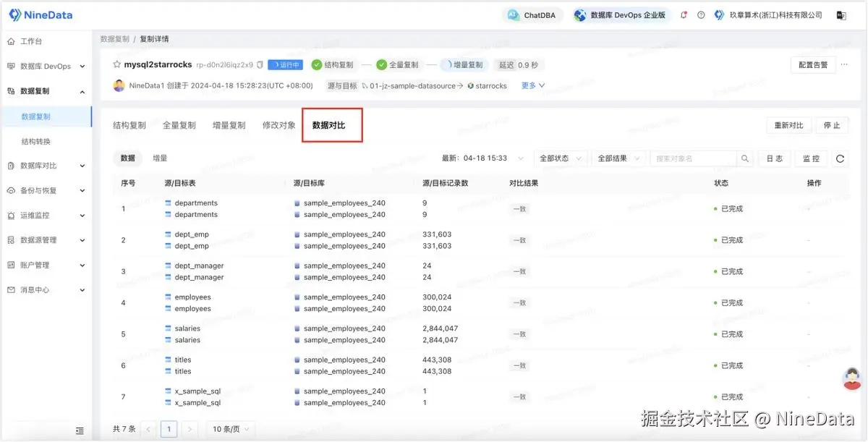Collapse the sidebar with bottom icon
Screen dimensions: 868x442
click(80, 430)
